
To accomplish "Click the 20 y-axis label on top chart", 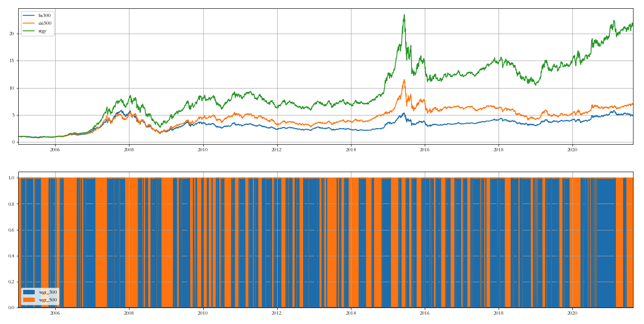I will [12, 34].
